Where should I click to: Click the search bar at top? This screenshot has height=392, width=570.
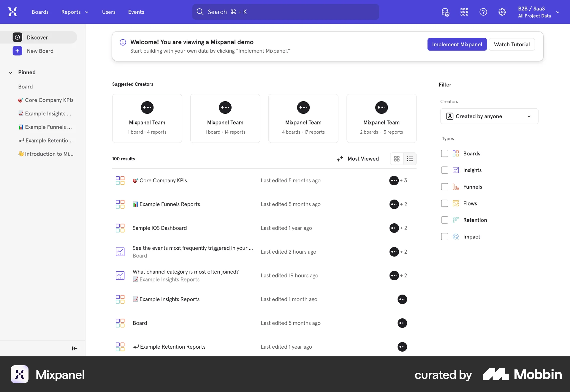[285, 12]
